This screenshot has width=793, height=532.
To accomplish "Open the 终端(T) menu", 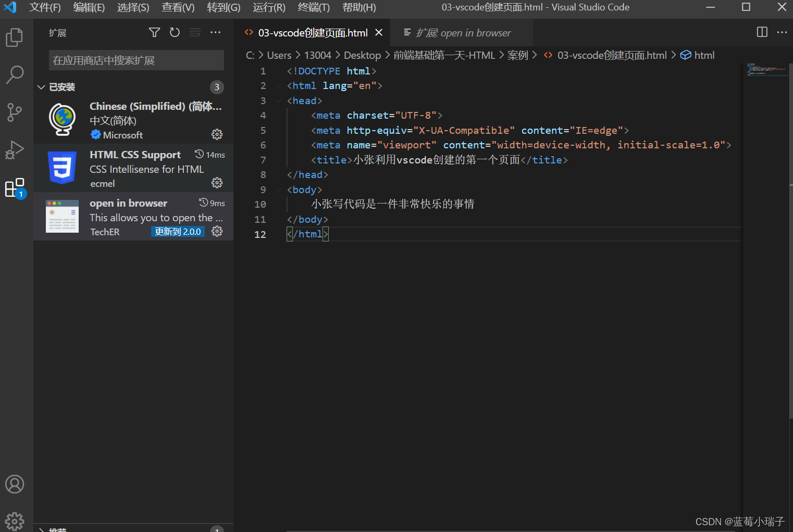I will [314, 7].
